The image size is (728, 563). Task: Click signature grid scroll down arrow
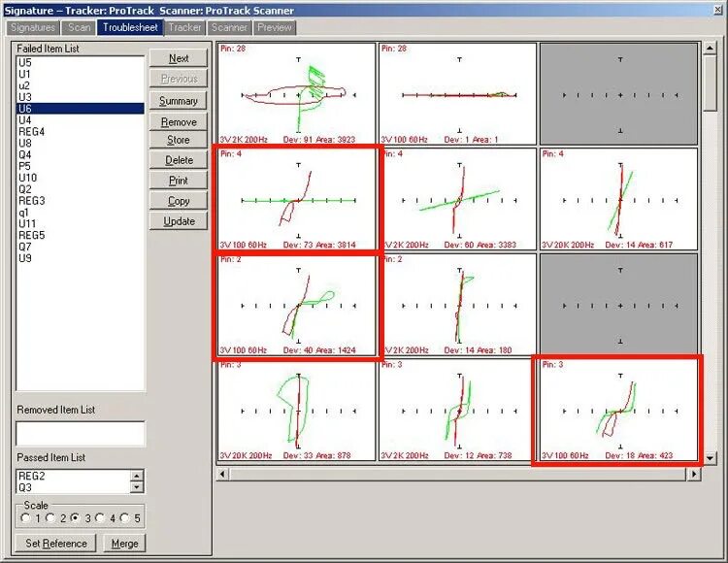click(x=710, y=458)
